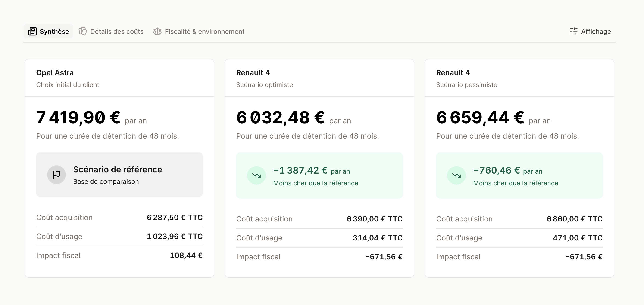Viewport: 644px width, 305px height.
Task: Click the 108,44 € impact fiscal value
Action: point(186,255)
